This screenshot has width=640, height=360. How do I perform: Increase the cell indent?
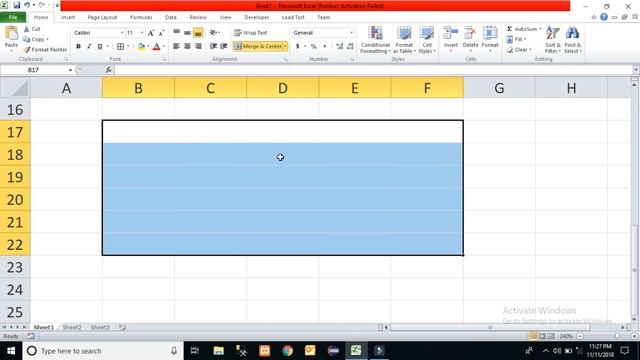224,47
